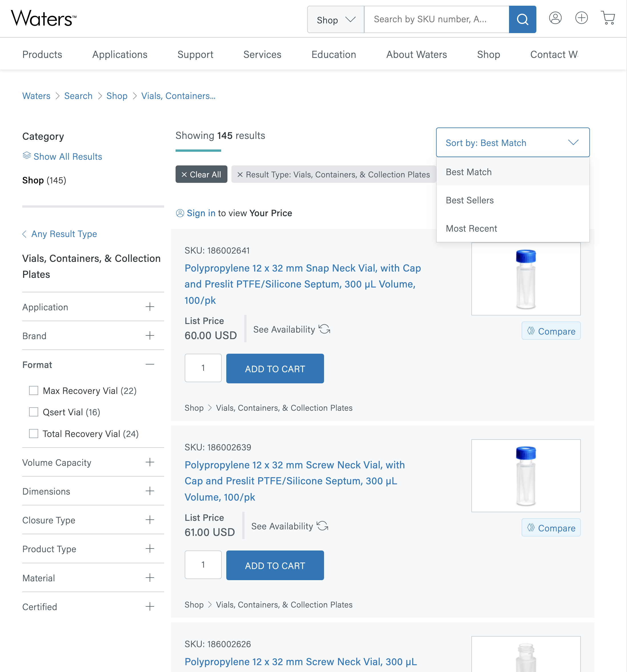Check the Max Recovery Vial filter
Image resolution: width=627 pixels, height=672 pixels.
33,390
